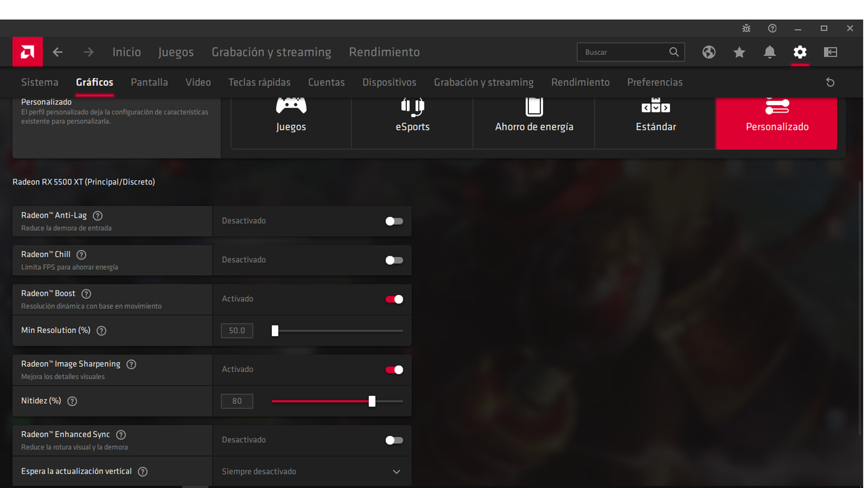This screenshot has height=488, width=868.
Task: Go back with the left arrow
Action: point(58,52)
